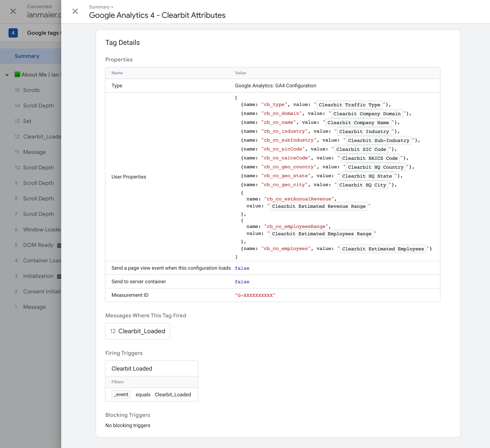Select event 11 Message
490x448 pixels.
pyautogui.click(x=31, y=152)
